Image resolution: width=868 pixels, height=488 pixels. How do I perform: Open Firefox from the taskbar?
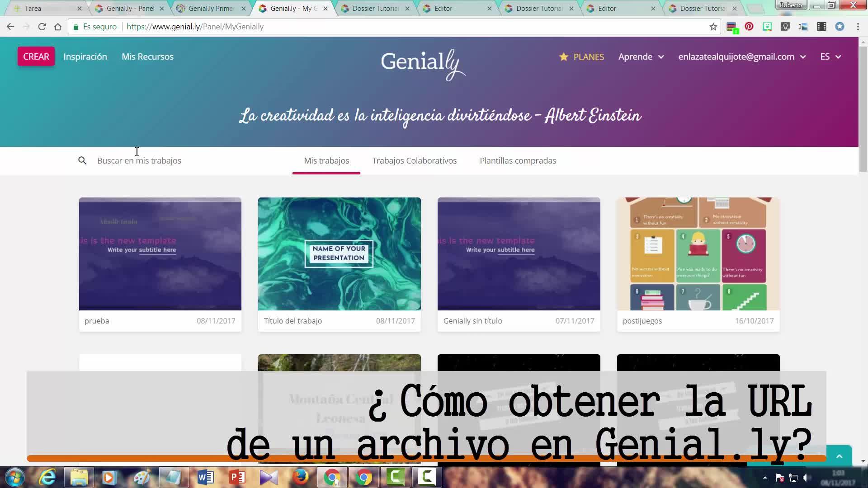coord(300,477)
